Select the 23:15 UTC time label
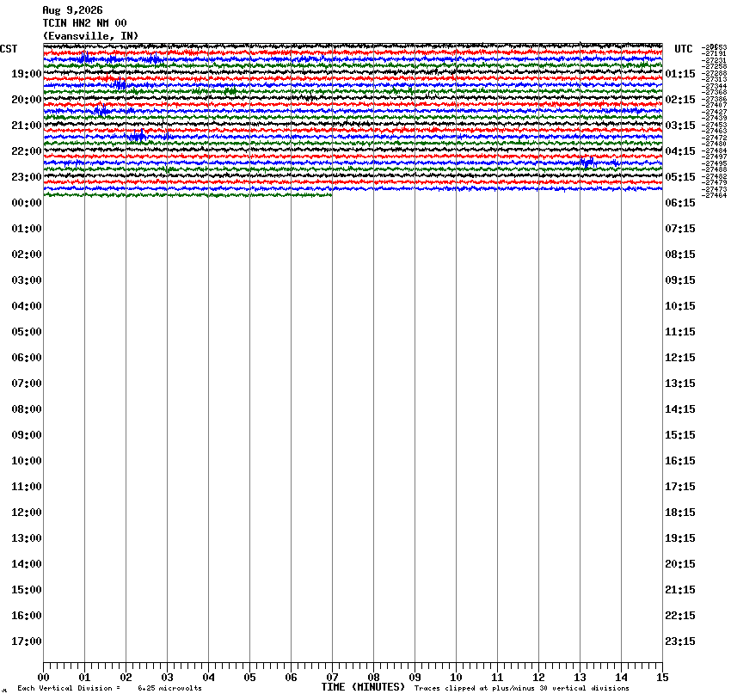 (x=680, y=642)
